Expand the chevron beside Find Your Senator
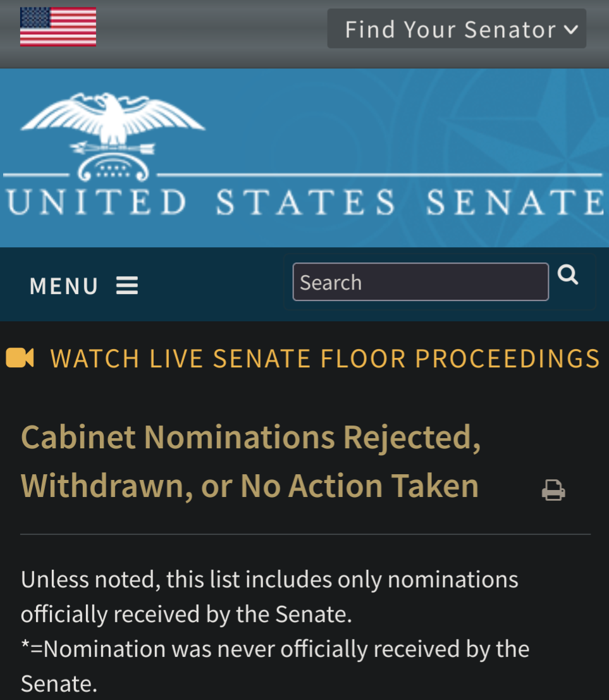The image size is (609, 700). (x=571, y=30)
